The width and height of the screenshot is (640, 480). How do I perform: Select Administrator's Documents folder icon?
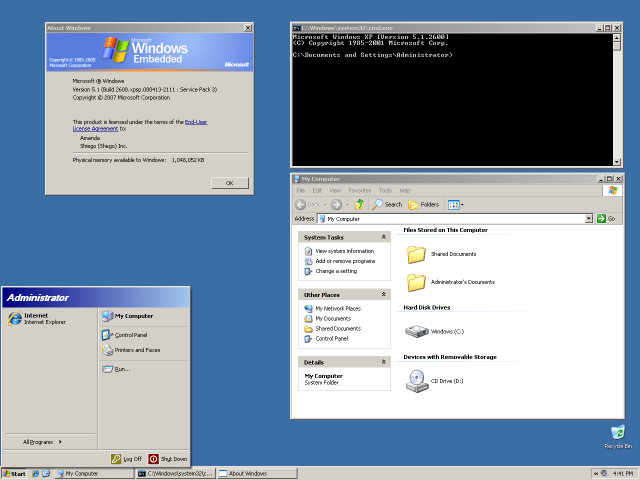(x=416, y=282)
